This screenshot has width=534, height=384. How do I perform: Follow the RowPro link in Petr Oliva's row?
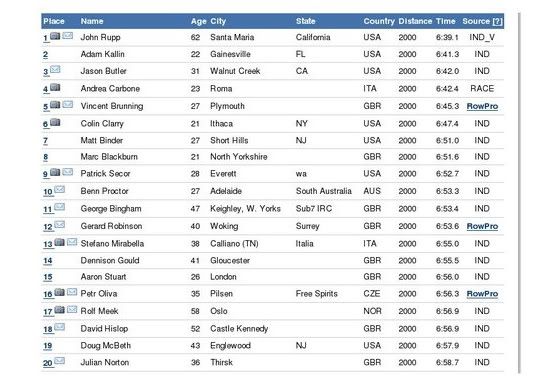[482, 294]
